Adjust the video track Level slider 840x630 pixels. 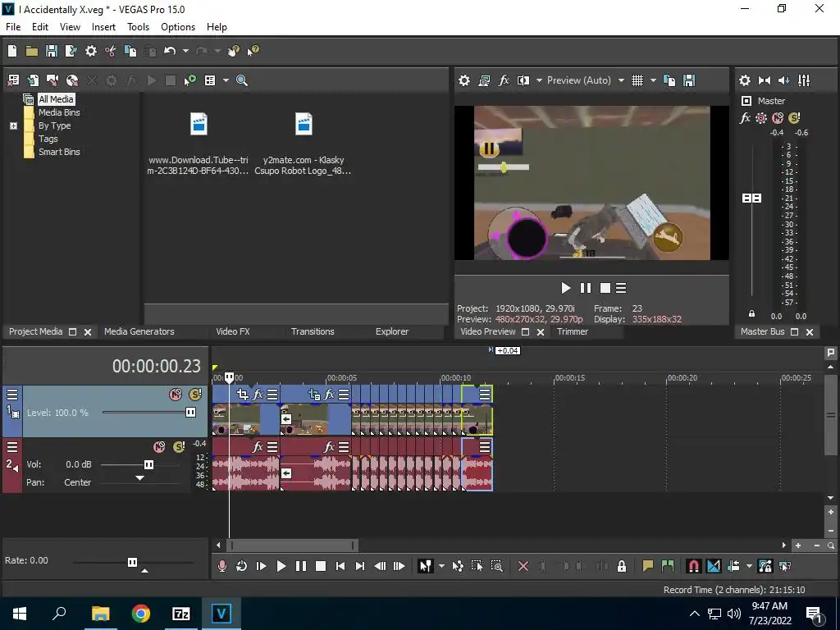190,413
